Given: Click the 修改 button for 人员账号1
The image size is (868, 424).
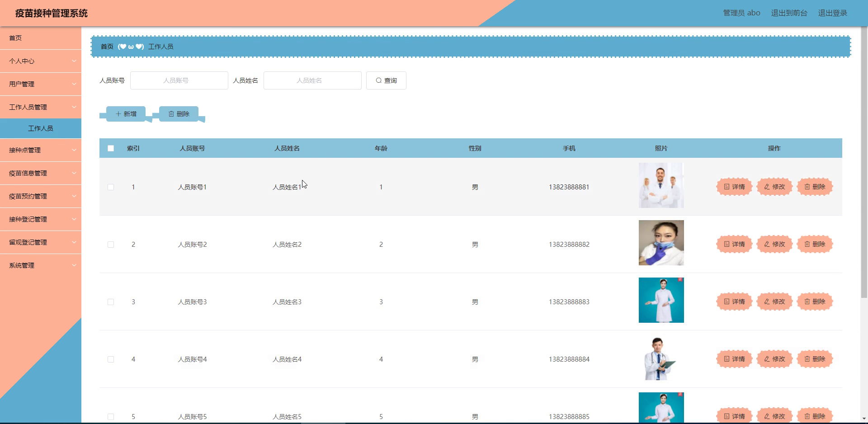Looking at the screenshot, I should (774, 187).
